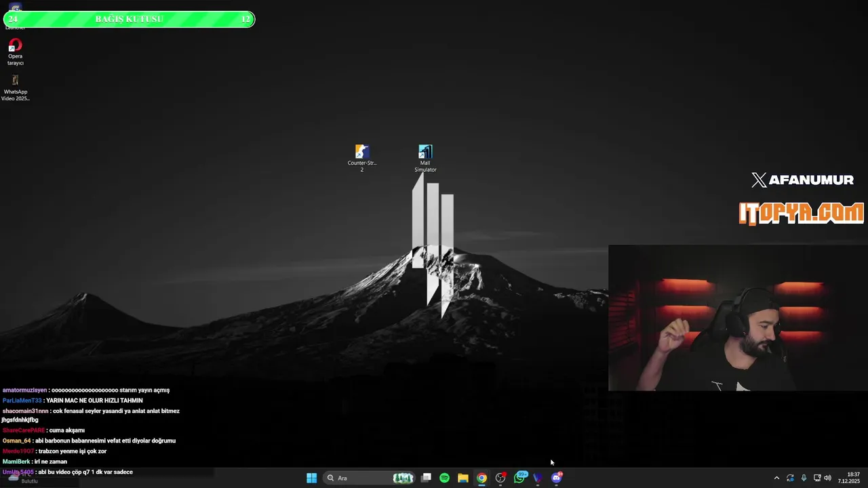868x488 pixels.
Task: Select the Mall Simulator desktop shortcut
Action: (425, 158)
